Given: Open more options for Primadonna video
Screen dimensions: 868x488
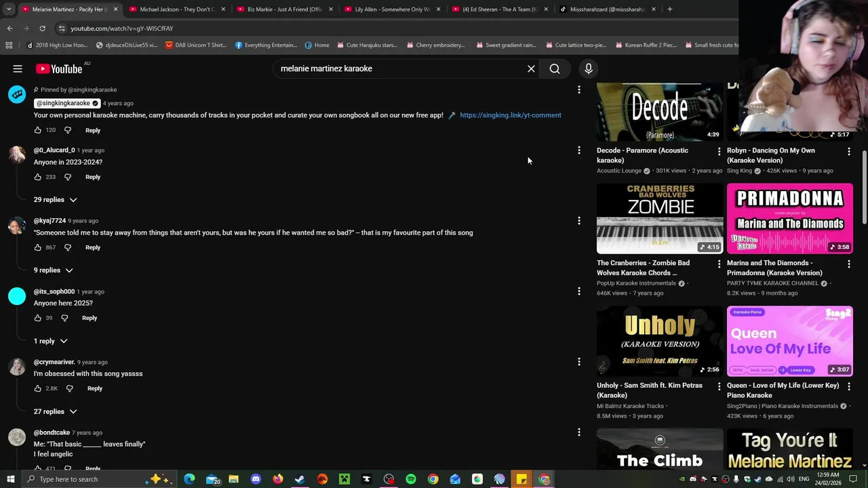Looking at the screenshot, I should [849, 264].
